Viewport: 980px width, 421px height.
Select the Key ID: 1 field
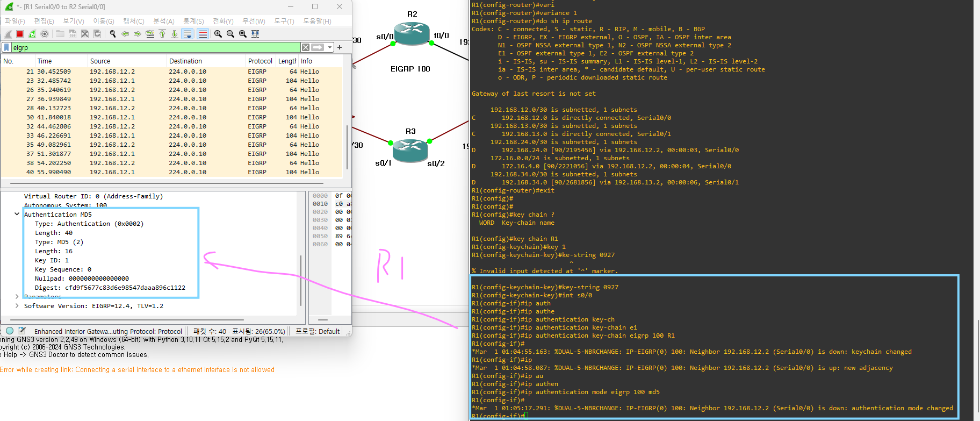pos(52,260)
